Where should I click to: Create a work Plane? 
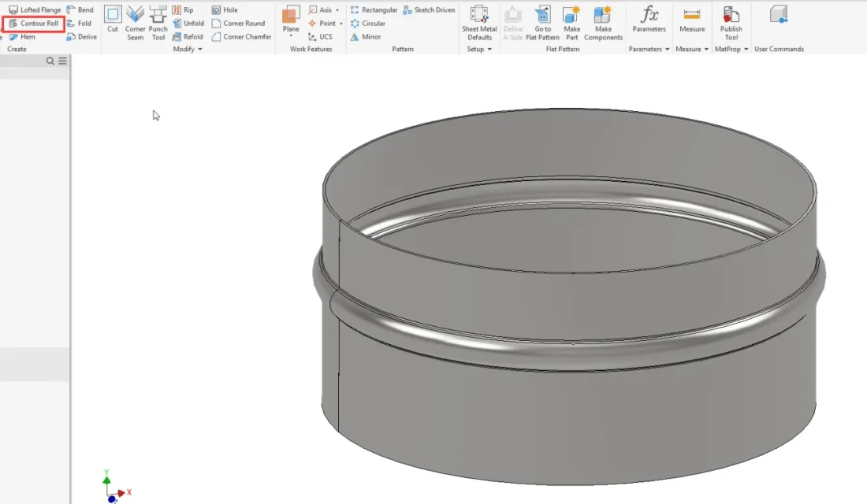tap(291, 19)
